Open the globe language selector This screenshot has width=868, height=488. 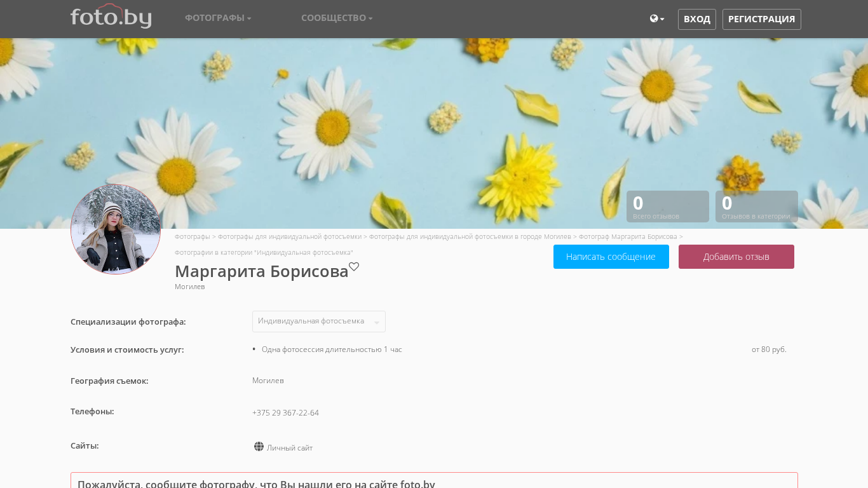tap(656, 19)
